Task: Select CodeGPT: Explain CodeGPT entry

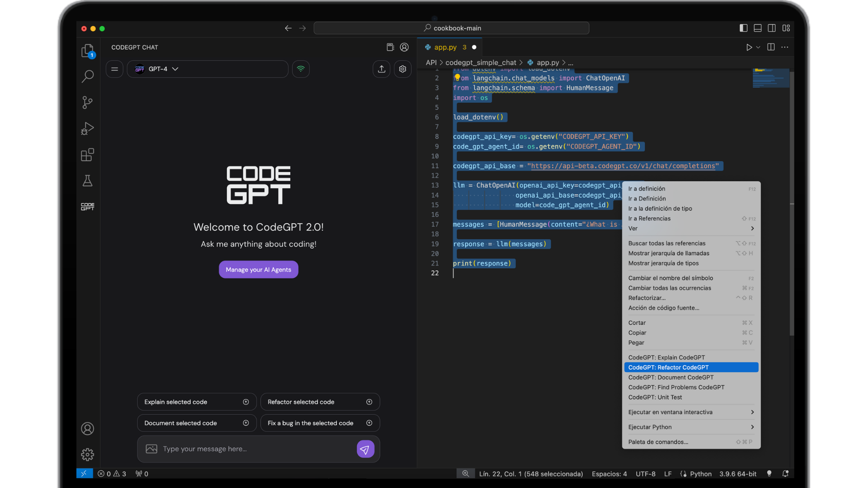Action: (x=691, y=357)
